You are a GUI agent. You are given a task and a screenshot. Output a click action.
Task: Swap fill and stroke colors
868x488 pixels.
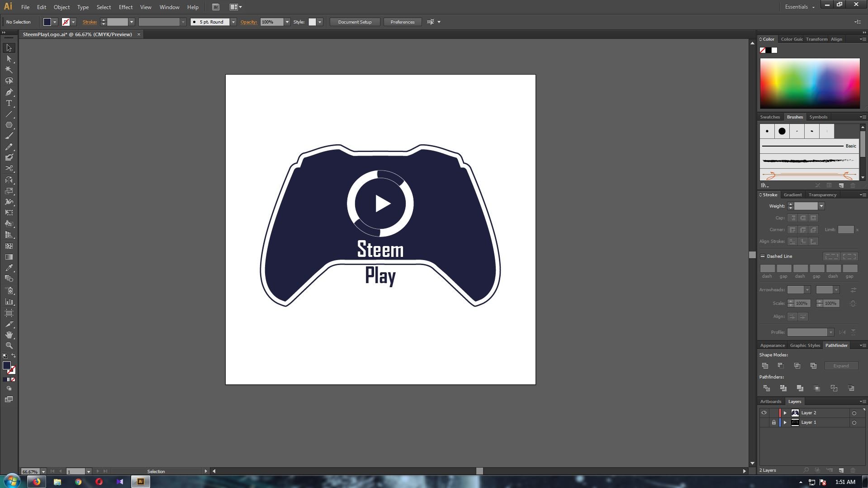pos(14,356)
